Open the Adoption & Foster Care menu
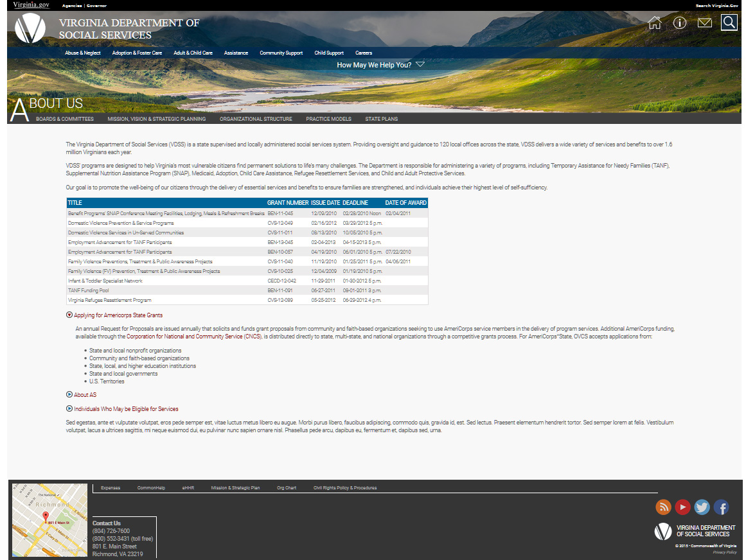This screenshot has height=560, width=746. [x=137, y=53]
